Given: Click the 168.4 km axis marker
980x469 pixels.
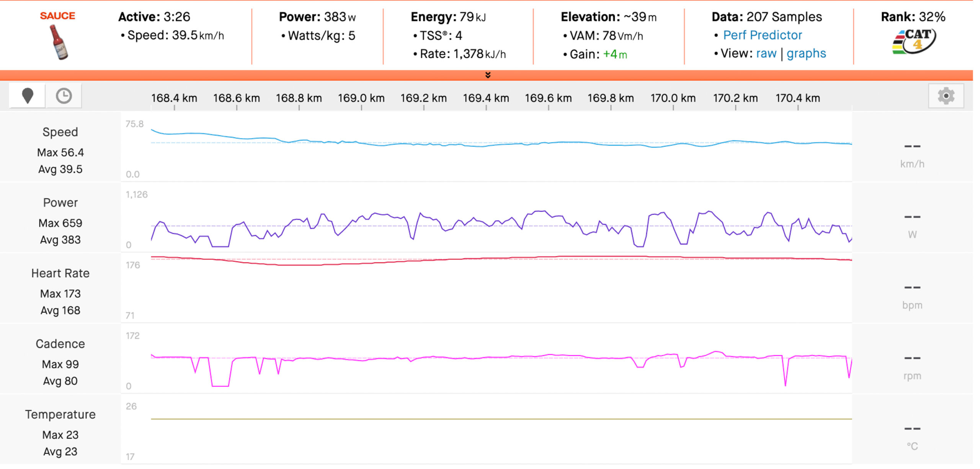Looking at the screenshot, I should click(174, 98).
